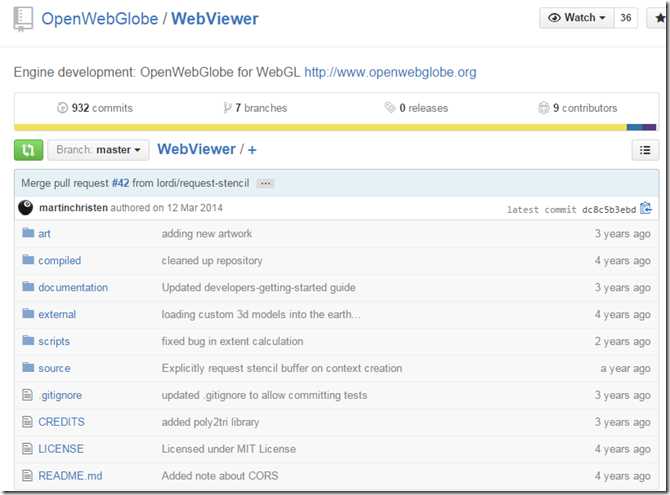Viewport: 670px width, 495px height.
Task: Click the compiled folder icon
Action: (x=28, y=260)
